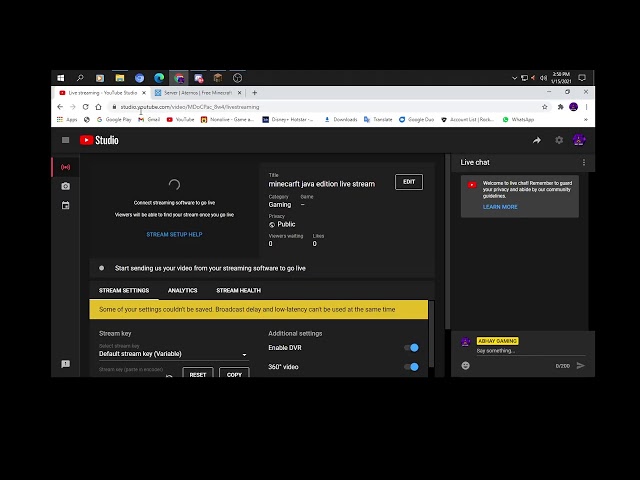This screenshot has width=640, height=480.
Task: Close the Aternos server tab
Action: 240,93
